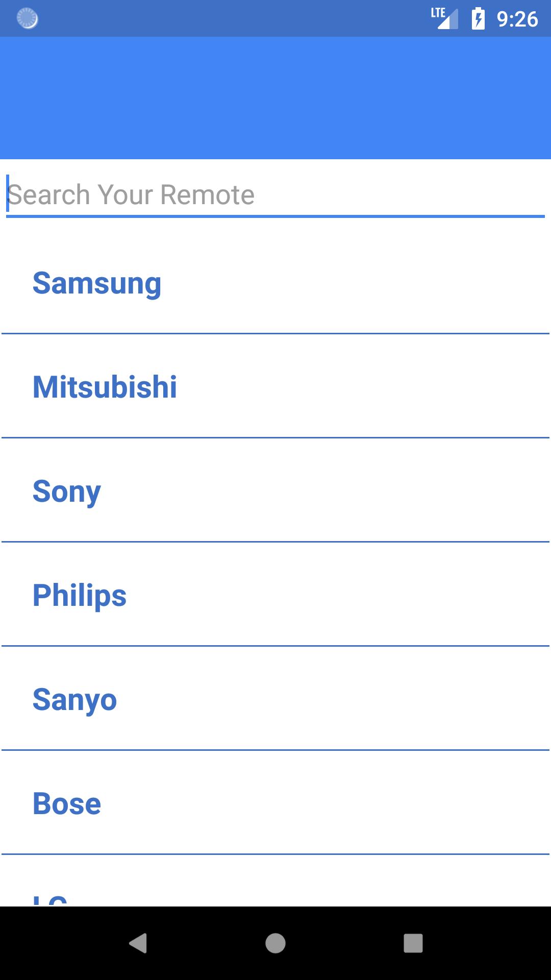Viewport: 551px width, 980px height.
Task: Open the recent apps square button
Action: click(x=413, y=943)
